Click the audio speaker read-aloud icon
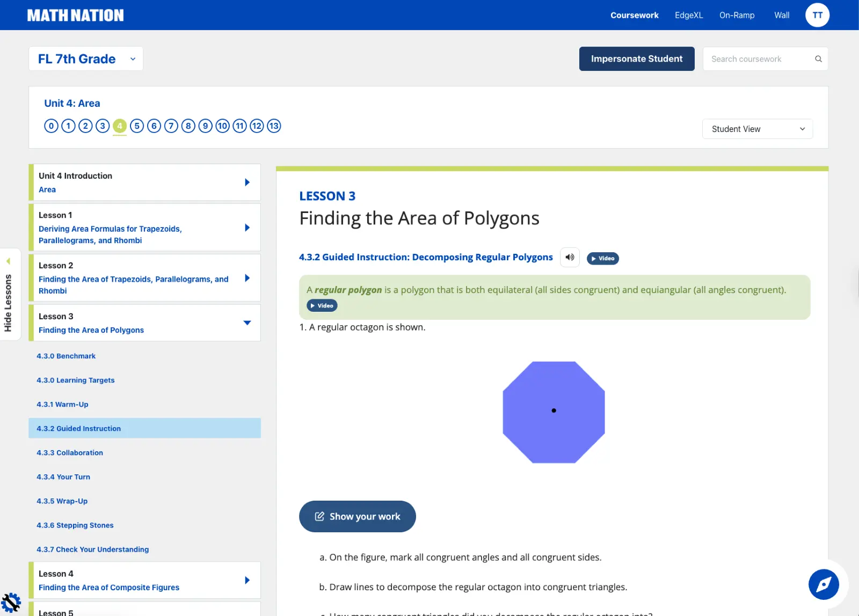Viewport: 859px width, 616px height. [x=570, y=258]
